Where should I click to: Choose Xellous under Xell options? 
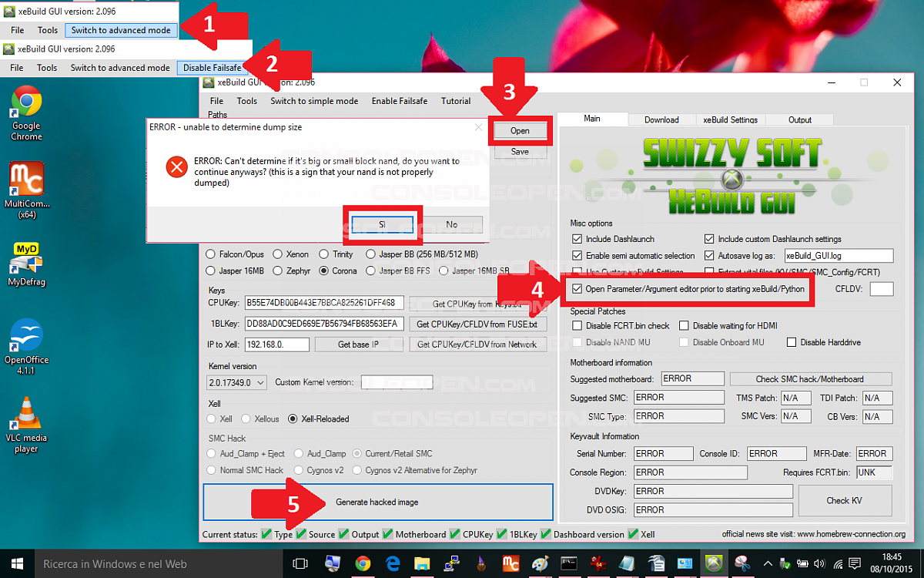tap(246, 418)
